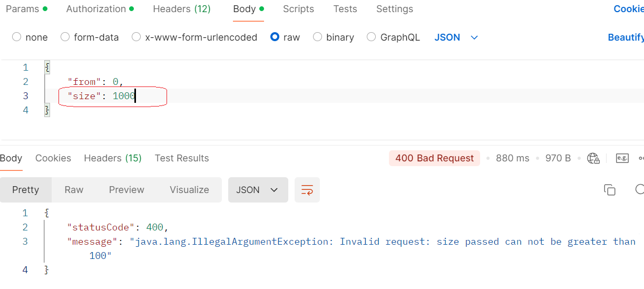644x289 pixels.
Task: Select the Preview response view
Action: 126,190
